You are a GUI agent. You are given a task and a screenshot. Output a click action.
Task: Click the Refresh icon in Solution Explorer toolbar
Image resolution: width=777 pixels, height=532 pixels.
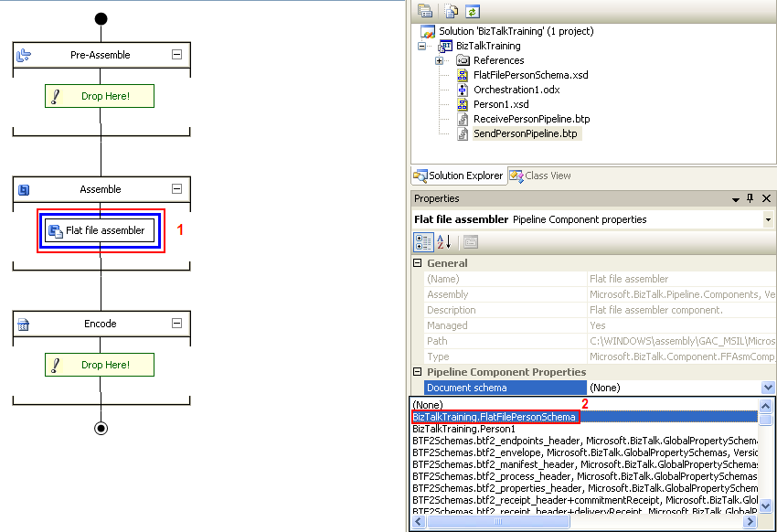[x=473, y=11]
